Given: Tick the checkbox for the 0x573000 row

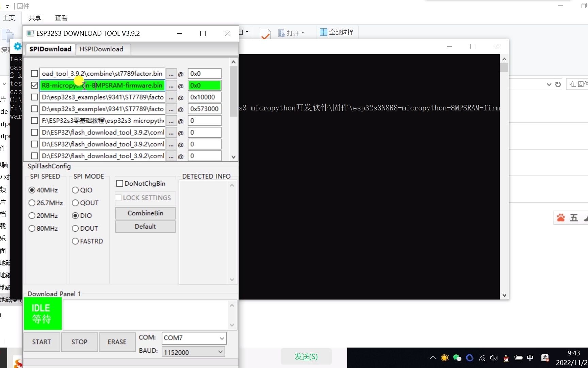Looking at the screenshot, I should tap(34, 109).
